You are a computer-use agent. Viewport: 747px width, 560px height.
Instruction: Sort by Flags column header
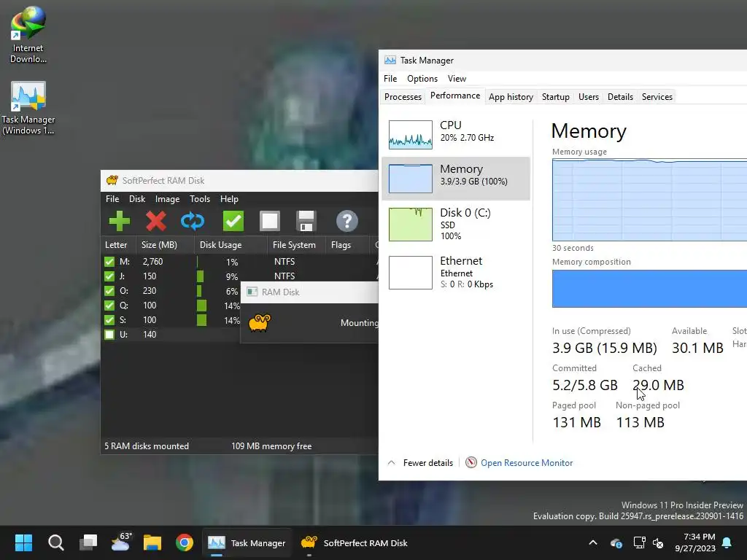point(347,245)
